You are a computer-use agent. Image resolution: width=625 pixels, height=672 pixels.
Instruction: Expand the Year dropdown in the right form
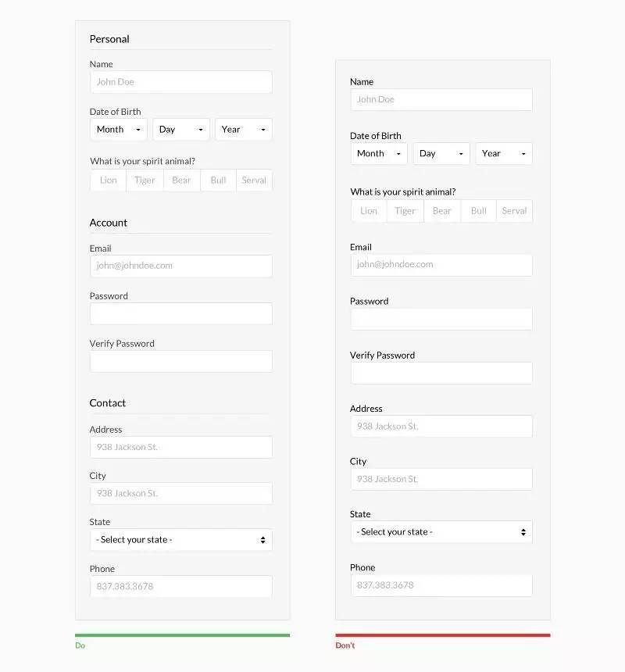coord(504,153)
